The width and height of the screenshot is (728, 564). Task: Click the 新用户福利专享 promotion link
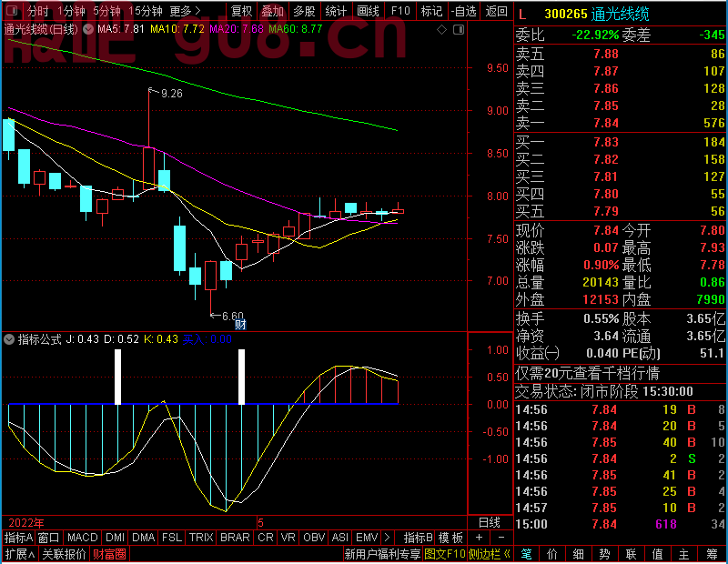click(382, 554)
